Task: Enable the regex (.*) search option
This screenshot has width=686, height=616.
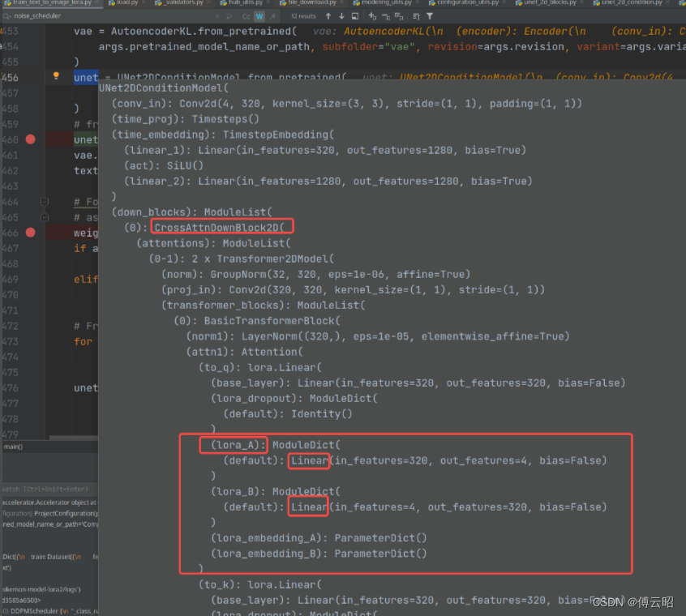Action: point(272,15)
